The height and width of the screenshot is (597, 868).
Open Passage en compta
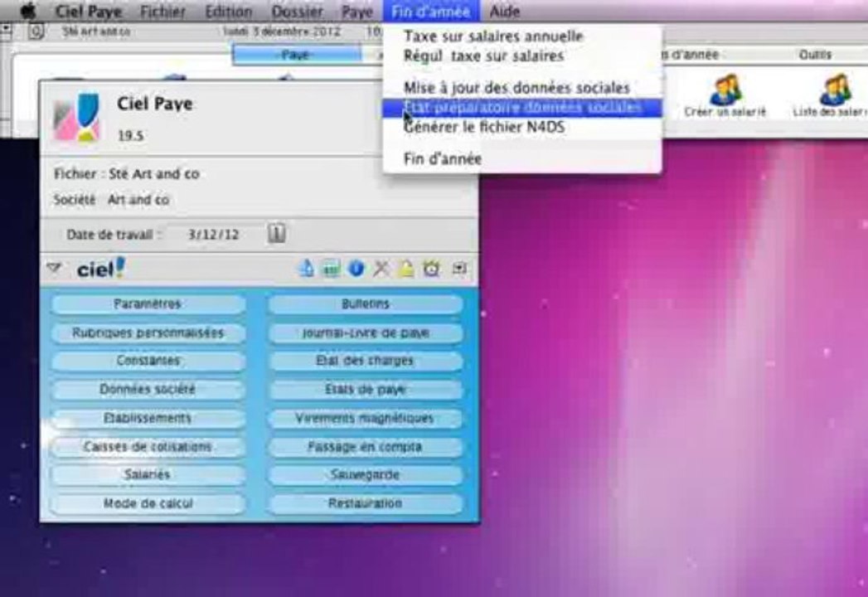point(366,446)
